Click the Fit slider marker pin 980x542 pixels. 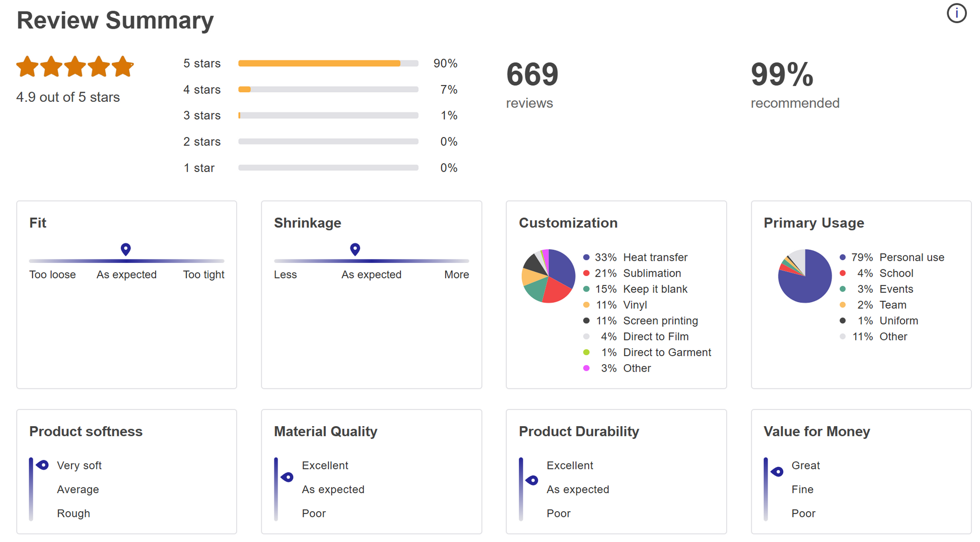point(126,249)
